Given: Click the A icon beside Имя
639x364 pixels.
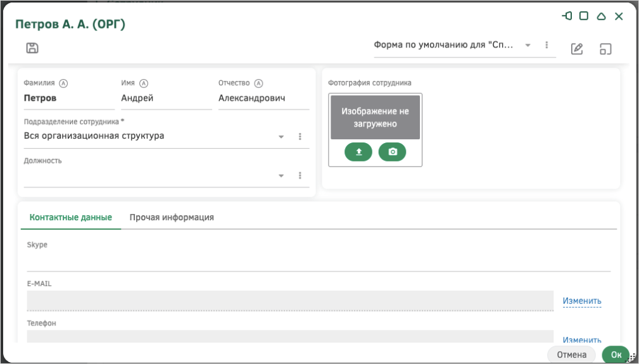Looking at the screenshot, I should pyautogui.click(x=144, y=84).
